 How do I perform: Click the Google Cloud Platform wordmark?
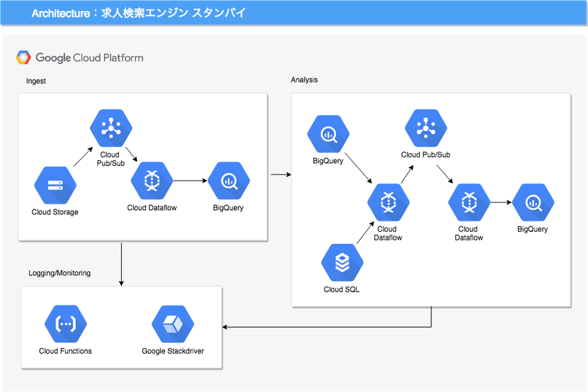coord(89,58)
